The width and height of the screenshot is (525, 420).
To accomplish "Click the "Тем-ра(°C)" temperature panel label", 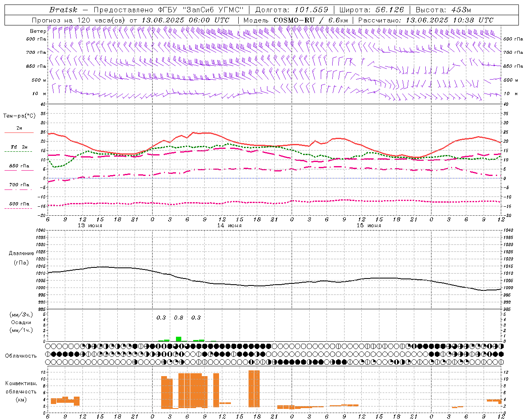I will [19, 116].
